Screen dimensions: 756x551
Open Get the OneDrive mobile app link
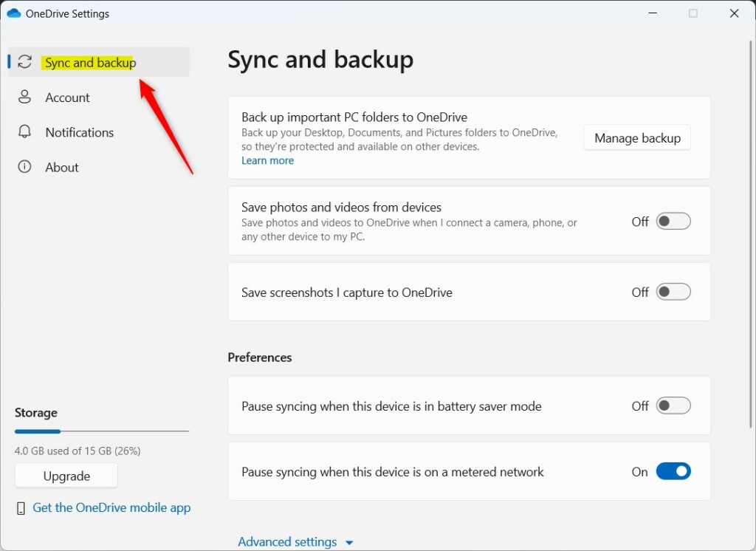111,507
